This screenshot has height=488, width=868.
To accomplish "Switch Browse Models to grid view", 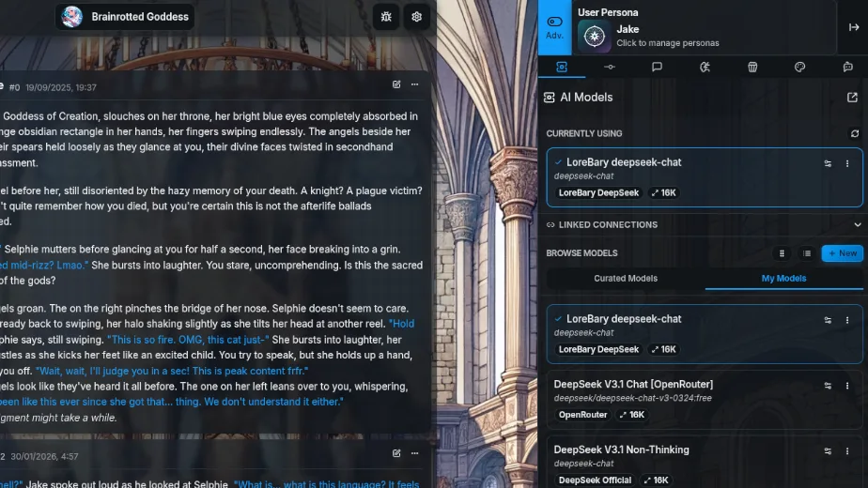I will (782, 253).
